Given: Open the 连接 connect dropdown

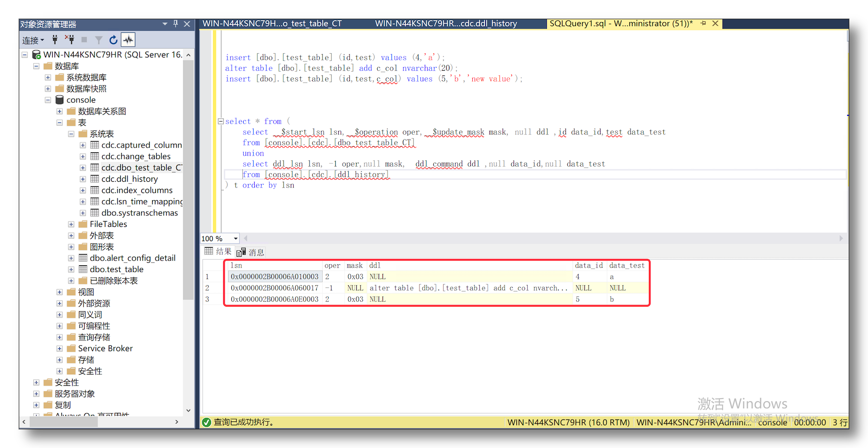Looking at the screenshot, I should pyautogui.click(x=33, y=40).
